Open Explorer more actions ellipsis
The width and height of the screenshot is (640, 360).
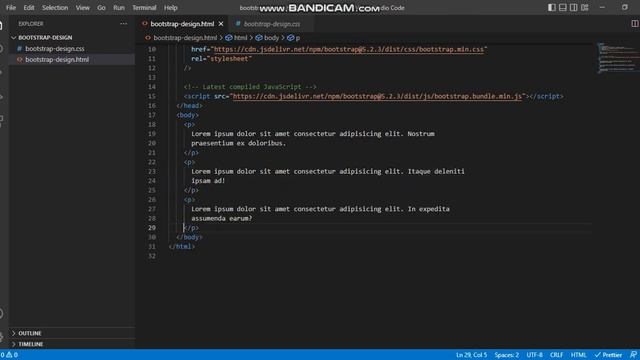tap(123, 24)
